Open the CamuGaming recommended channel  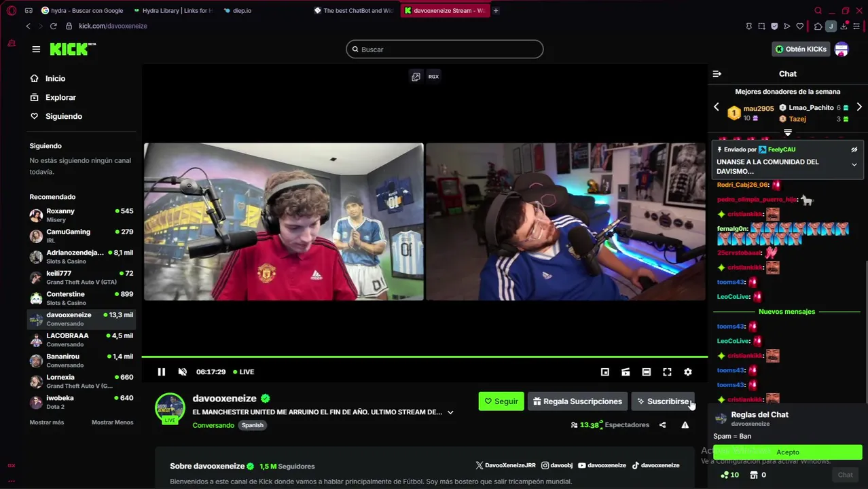(x=82, y=236)
